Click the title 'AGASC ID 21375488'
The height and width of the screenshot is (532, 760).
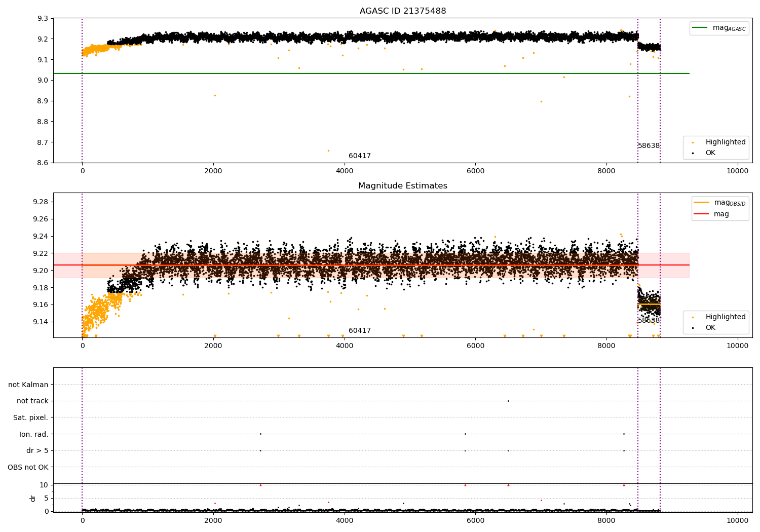point(403,11)
